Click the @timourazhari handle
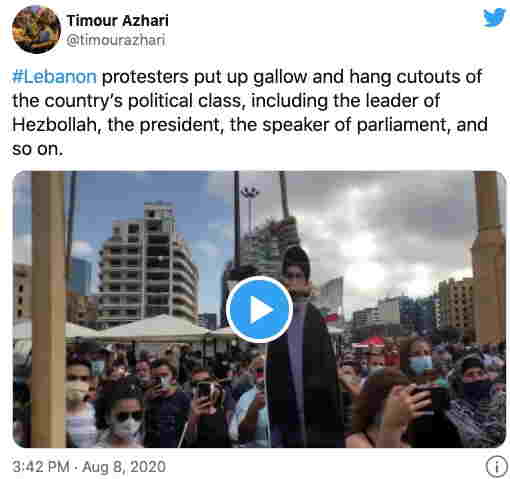510x479 pixels. pos(116,41)
